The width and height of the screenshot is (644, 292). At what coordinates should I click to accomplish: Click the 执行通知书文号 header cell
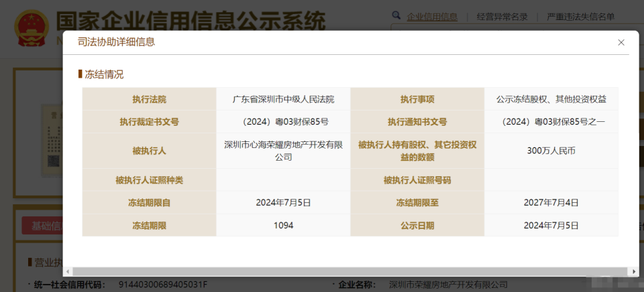pyautogui.click(x=417, y=122)
